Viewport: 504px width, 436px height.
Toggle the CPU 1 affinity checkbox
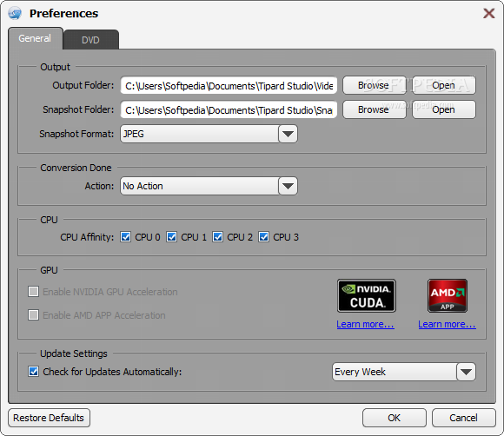(172, 237)
